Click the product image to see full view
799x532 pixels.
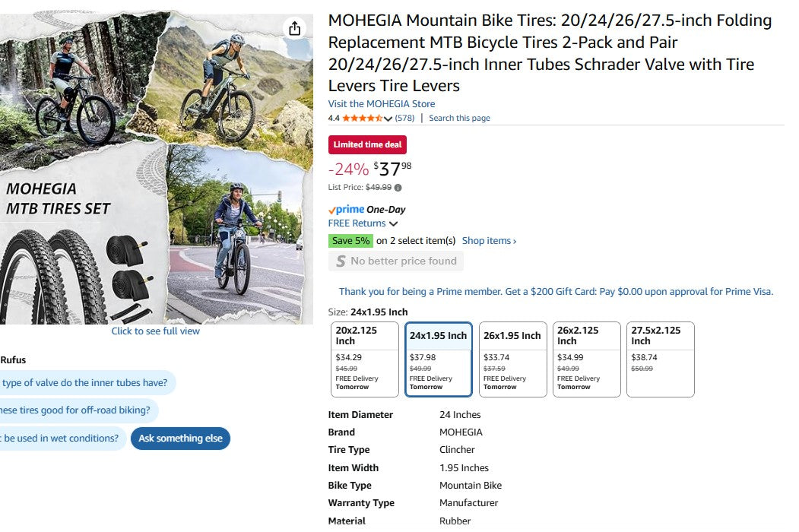coord(155,331)
